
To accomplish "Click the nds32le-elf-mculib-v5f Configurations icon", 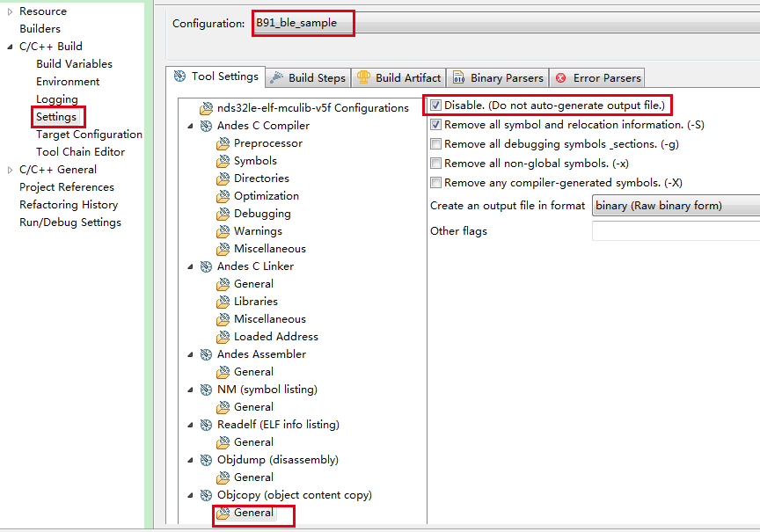I will tap(207, 108).
